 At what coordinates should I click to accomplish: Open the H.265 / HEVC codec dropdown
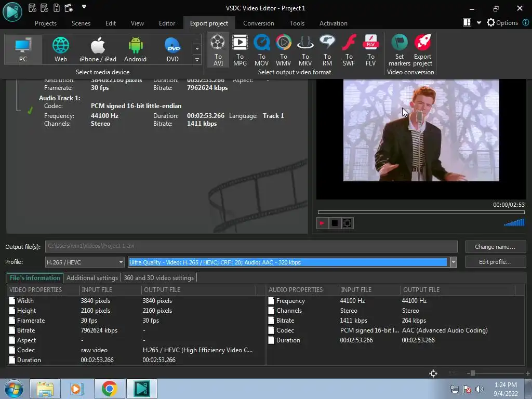(121, 262)
